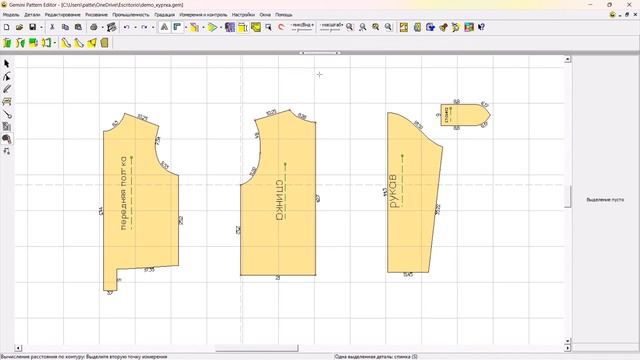Open dropdown beside the green arrow icon

[221, 27]
